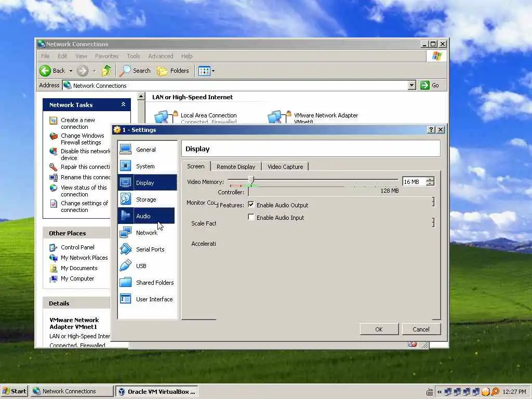The image size is (532, 399).
Task: Click Repair this connection link
Action: pos(85,167)
